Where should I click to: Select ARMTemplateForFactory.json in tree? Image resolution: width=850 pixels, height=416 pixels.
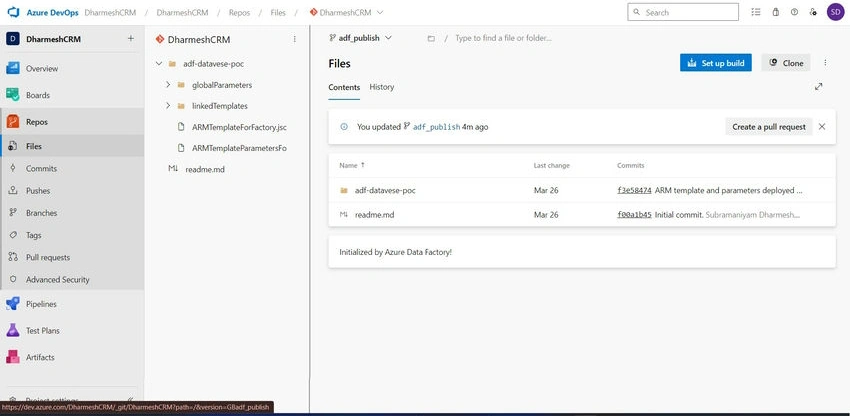coord(239,127)
